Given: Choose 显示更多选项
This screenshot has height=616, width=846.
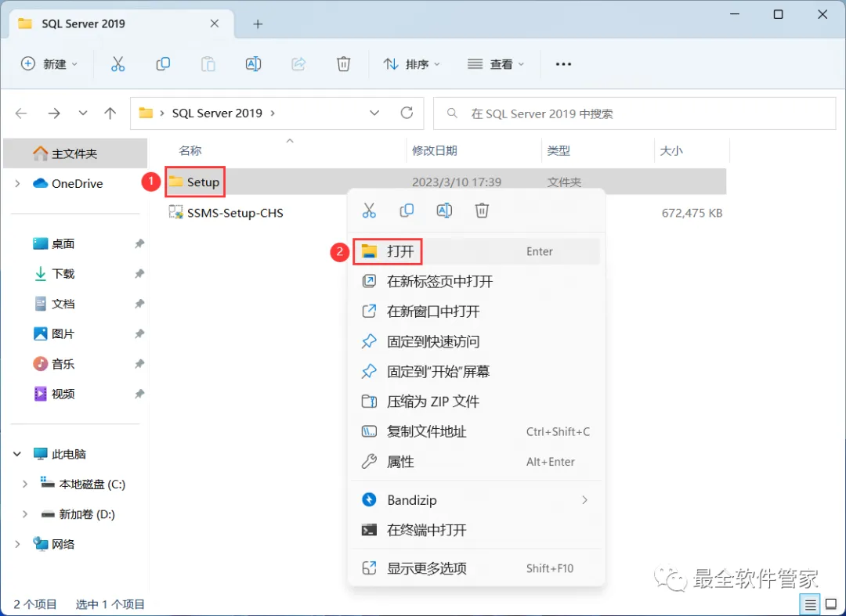Looking at the screenshot, I should tap(476, 568).
